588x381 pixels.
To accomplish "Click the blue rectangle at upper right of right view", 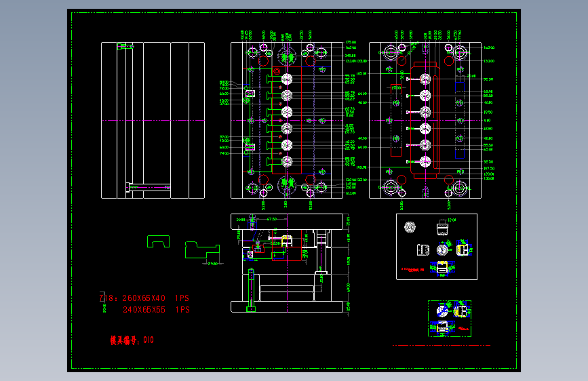I will point(460,87).
